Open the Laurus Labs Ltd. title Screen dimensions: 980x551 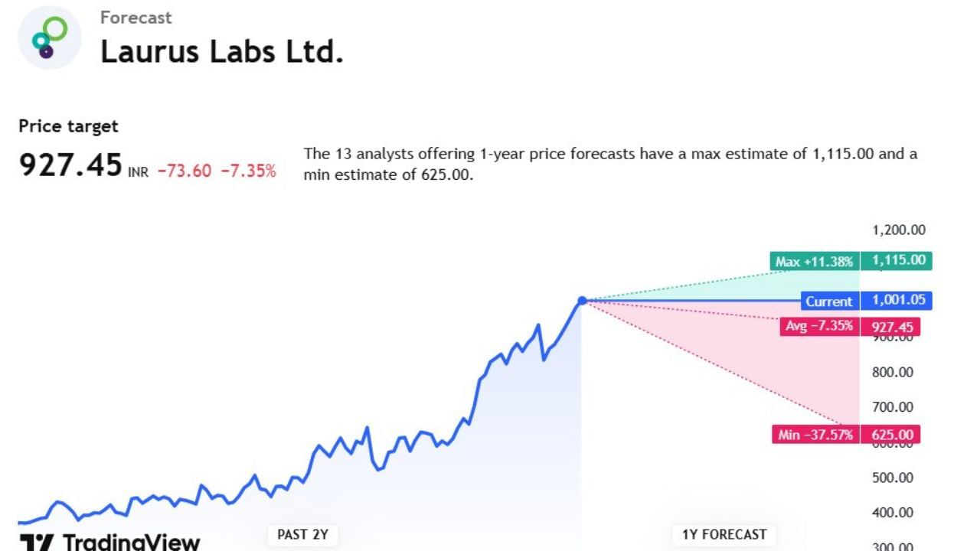pos(221,51)
